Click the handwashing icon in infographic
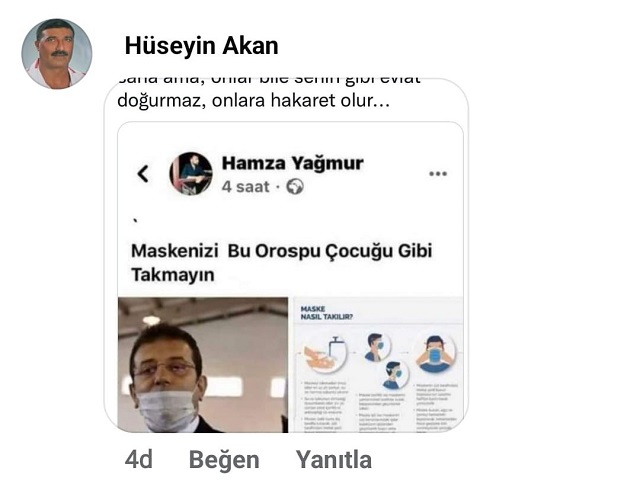 [326, 355]
